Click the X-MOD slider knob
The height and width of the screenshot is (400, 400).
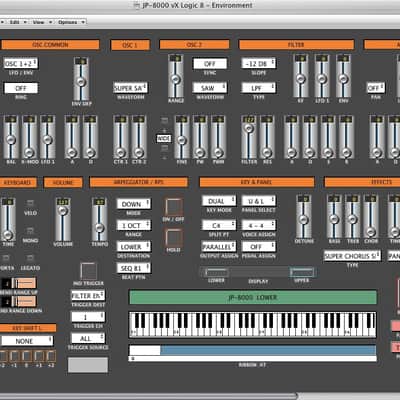[29, 152]
